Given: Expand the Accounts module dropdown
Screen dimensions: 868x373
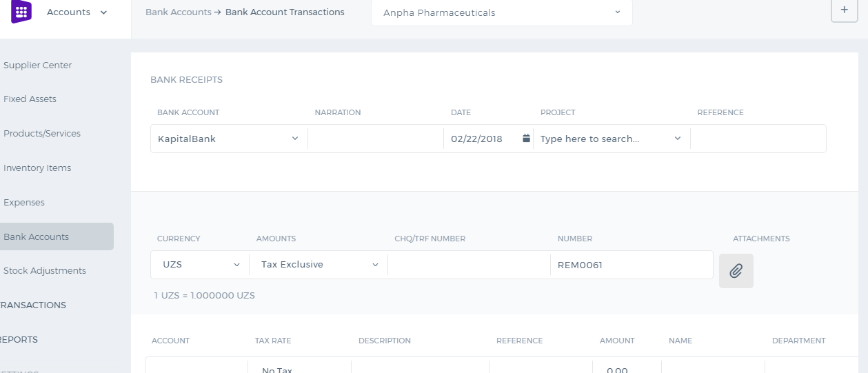Looking at the screenshot, I should tap(77, 12).
